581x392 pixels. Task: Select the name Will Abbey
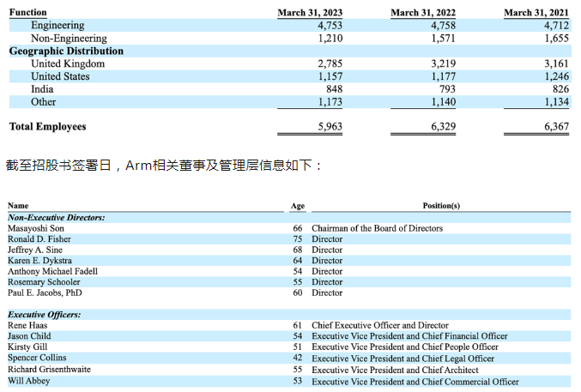pyautogui.click(x=28, y=381)
